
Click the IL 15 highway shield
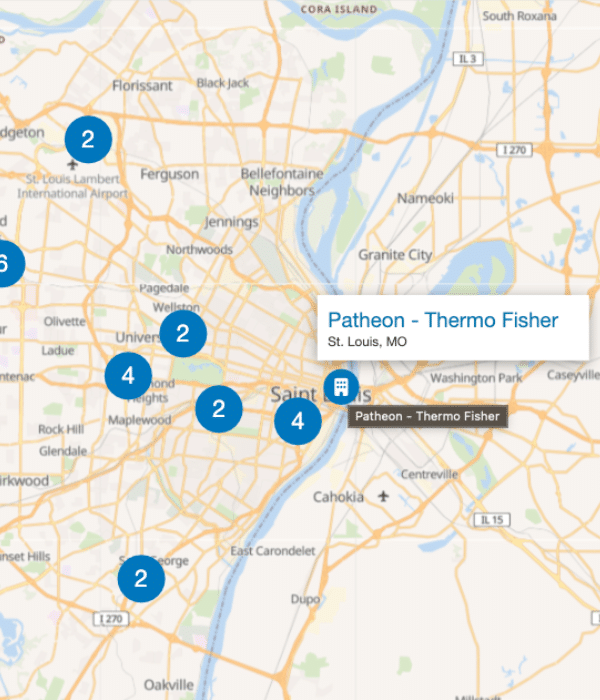492,520
